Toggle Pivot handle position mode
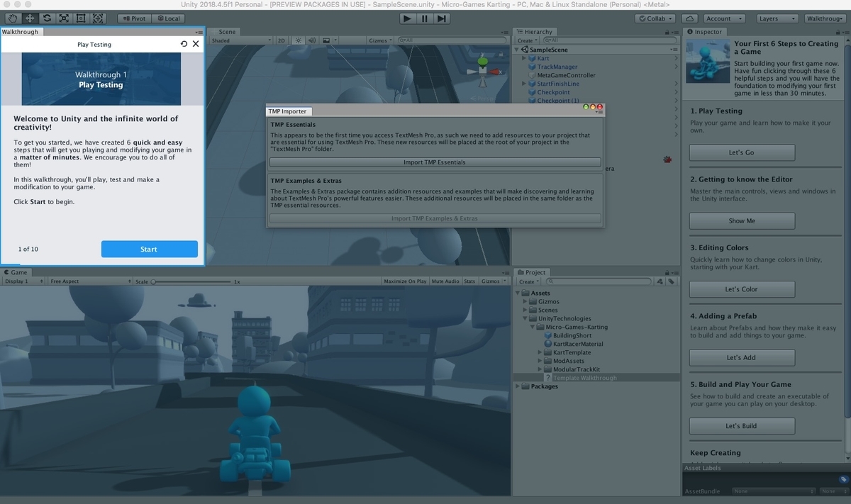The height and width of the screenshot is (504, 851). pos(133,18)
